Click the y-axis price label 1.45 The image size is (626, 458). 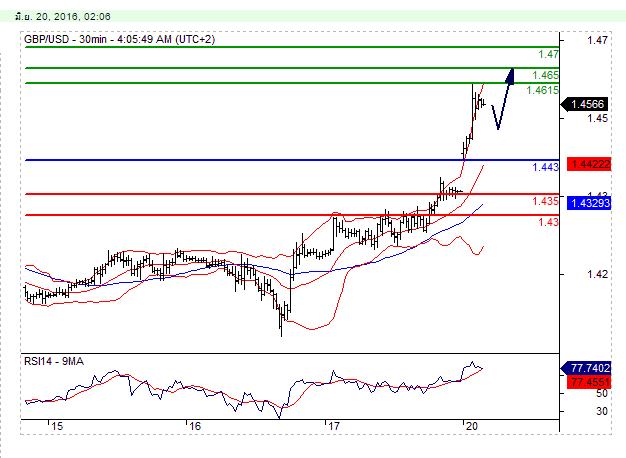click(x=597, y=118)
